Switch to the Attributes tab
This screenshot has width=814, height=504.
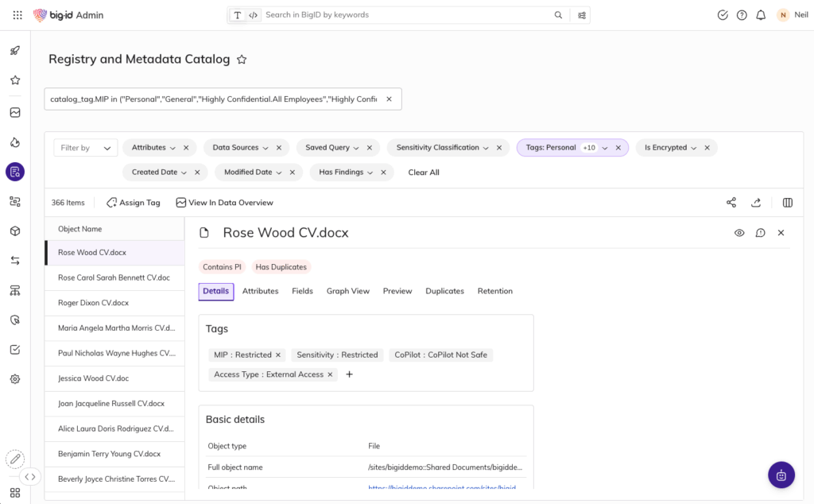pyautogui.click(x=260, y=291)
